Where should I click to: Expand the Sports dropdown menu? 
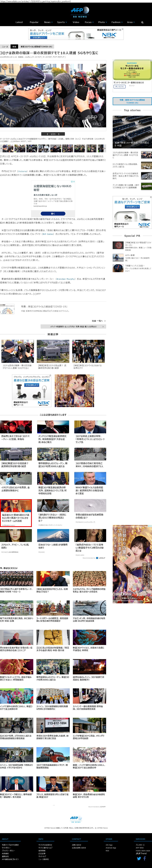(62, 22)
